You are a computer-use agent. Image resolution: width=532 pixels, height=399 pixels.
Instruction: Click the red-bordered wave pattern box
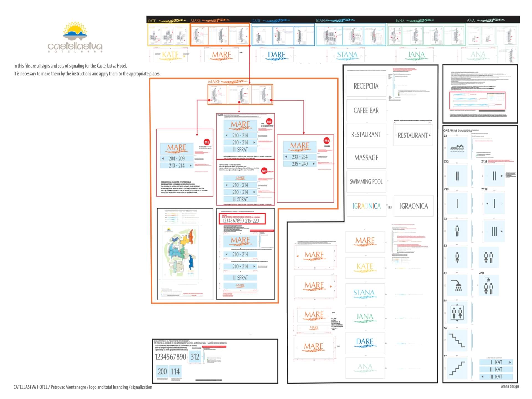(x=477, y=100)
